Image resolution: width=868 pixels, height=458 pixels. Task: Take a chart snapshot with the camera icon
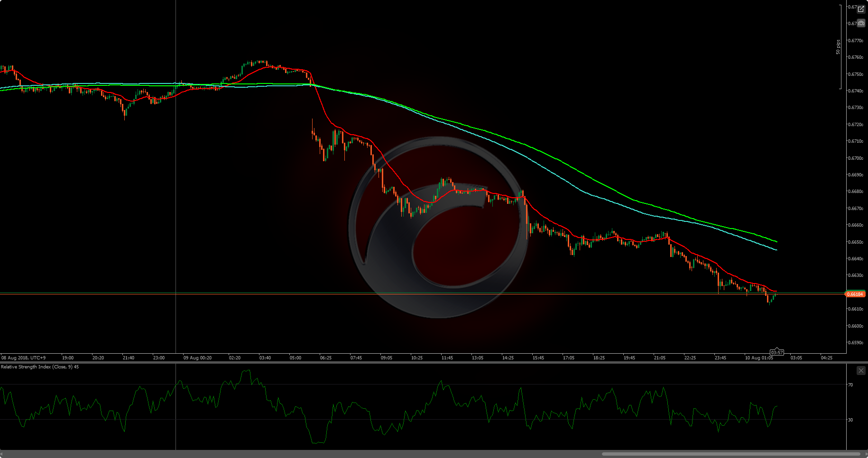[861, 23]
